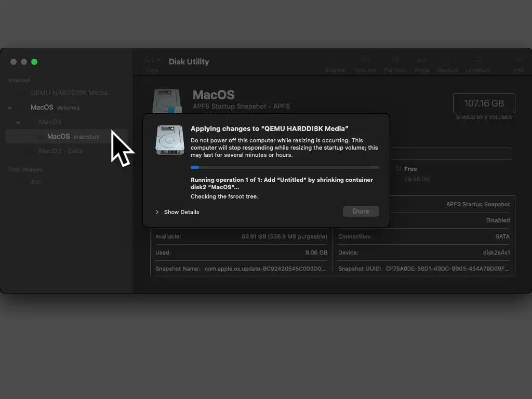Click the Disabled value in table
Image resolution: width=532 pixels, height=399 pixels.
pos(498,220)
